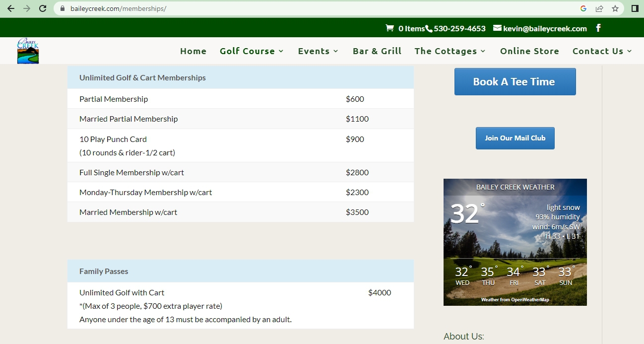Open the Online Store page
The width and height of the screenshot is (644, 344).
coord(529,51)
